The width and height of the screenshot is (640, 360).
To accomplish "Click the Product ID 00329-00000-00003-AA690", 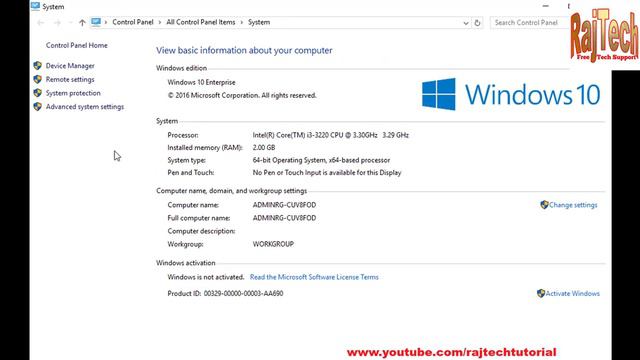I will tap(225, 293).
